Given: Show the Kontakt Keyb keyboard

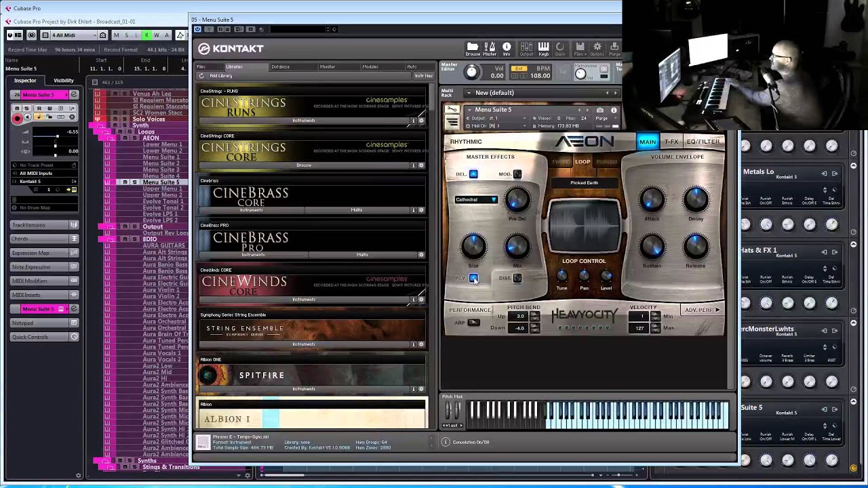Looking at the screenshot, I should pyautogui.click(x=543, y=49).
